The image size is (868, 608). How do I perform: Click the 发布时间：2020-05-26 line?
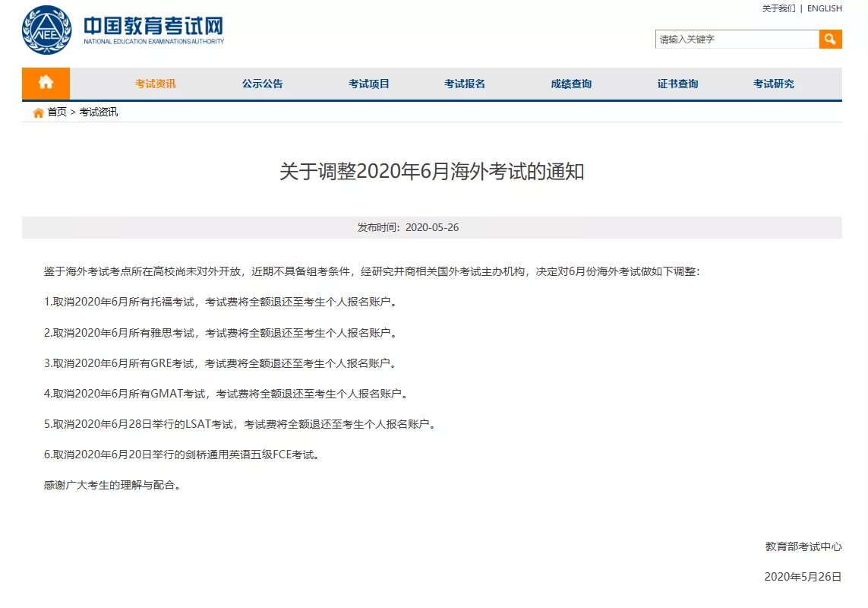(x=408, y=227)
